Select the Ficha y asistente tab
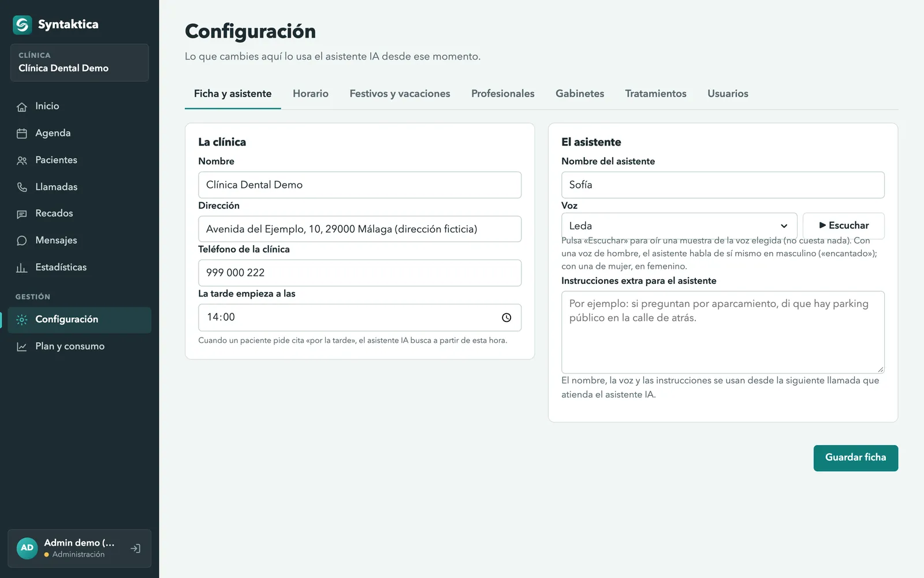The width and height of the screenshot is (924, 578). click(233, 94)
